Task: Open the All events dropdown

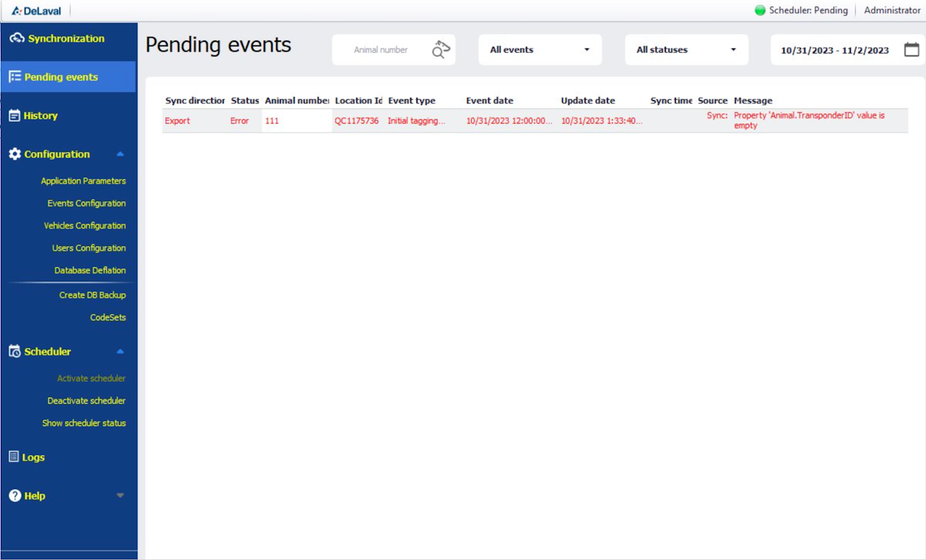Action: 540,50
